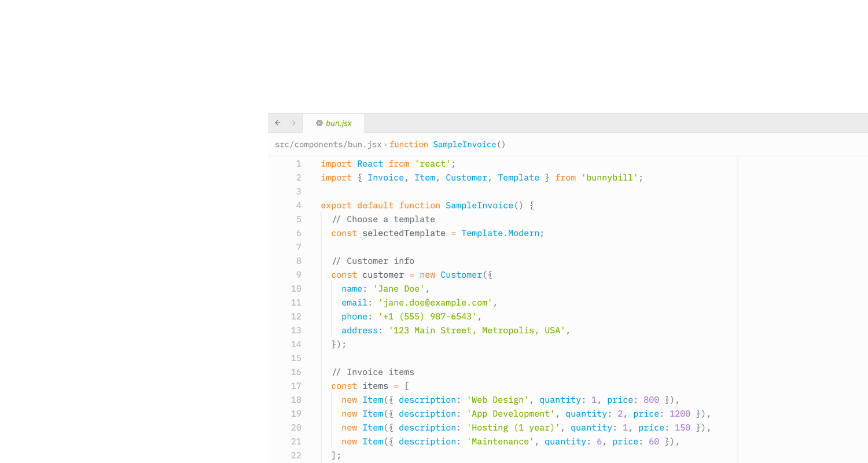Click the price value 1200 on line 19
The height and width of the screenshot is (463, 868).
tap(680, 413)
